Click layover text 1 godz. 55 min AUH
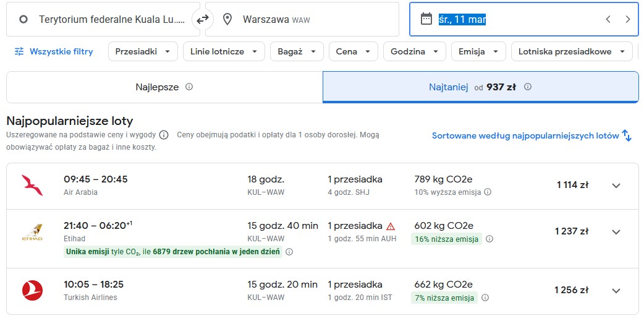 [x=362, y=238]
